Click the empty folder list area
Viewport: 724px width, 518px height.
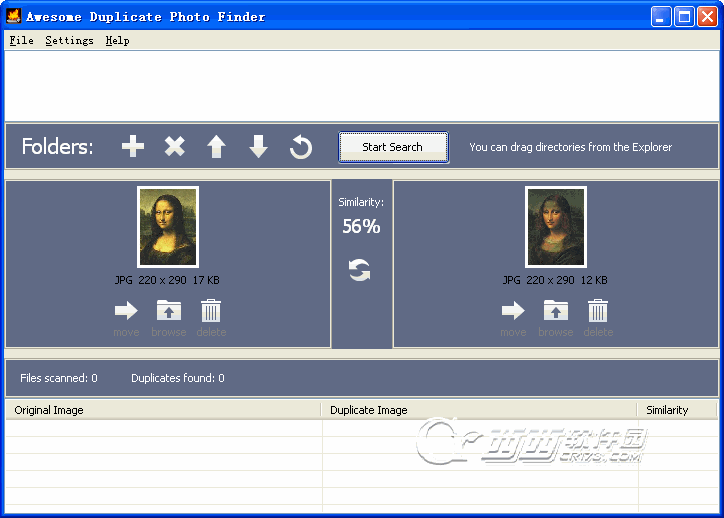pyautogui.click(x=362, y=86)
